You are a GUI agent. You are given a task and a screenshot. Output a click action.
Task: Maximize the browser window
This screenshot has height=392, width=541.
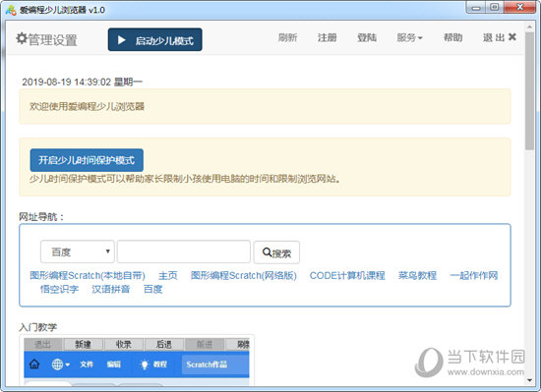tap(495, 7)
